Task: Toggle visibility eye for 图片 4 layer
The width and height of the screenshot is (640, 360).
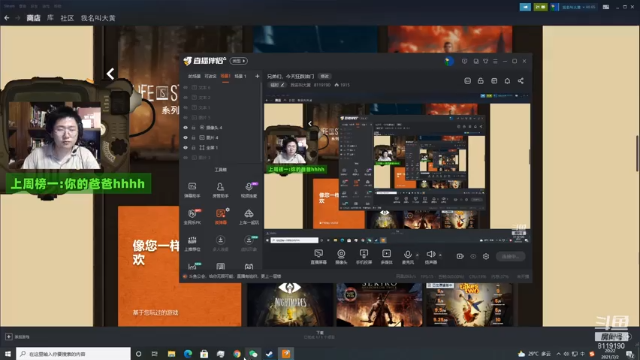Action: pos(185,138)
